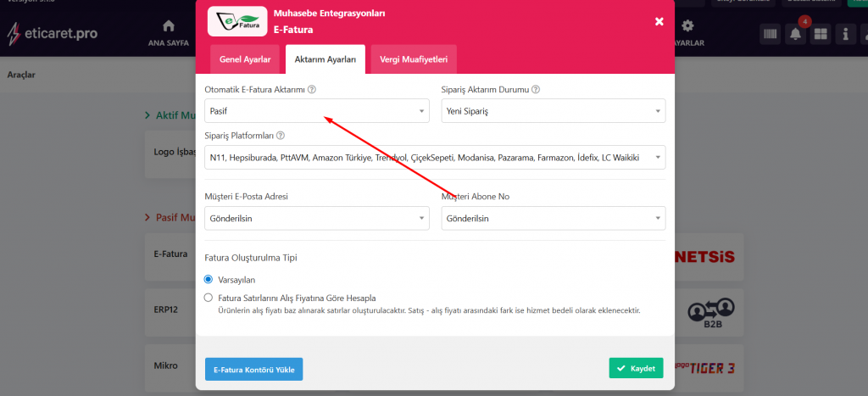868x396 pixels.
Task: Open the Otomatik E-Fatura Aktarımı dropdown
Action: 317,111
